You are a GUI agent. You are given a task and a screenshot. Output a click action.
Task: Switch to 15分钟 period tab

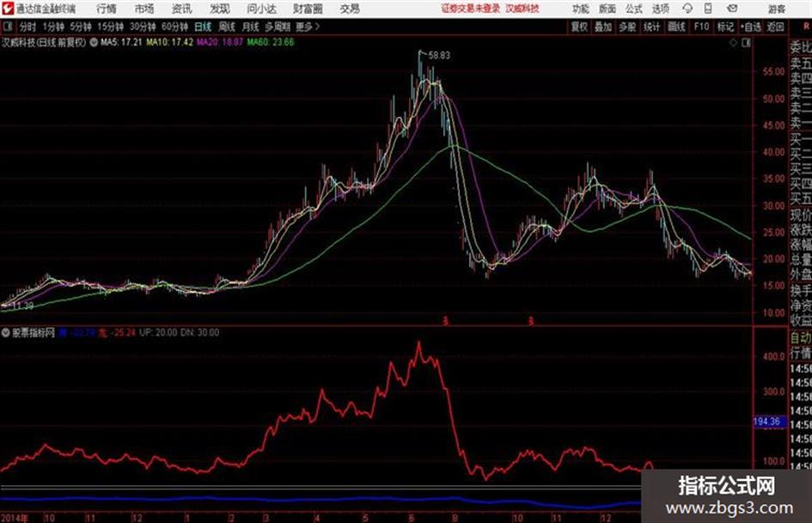pyautogui.click(x=110, y=27)
